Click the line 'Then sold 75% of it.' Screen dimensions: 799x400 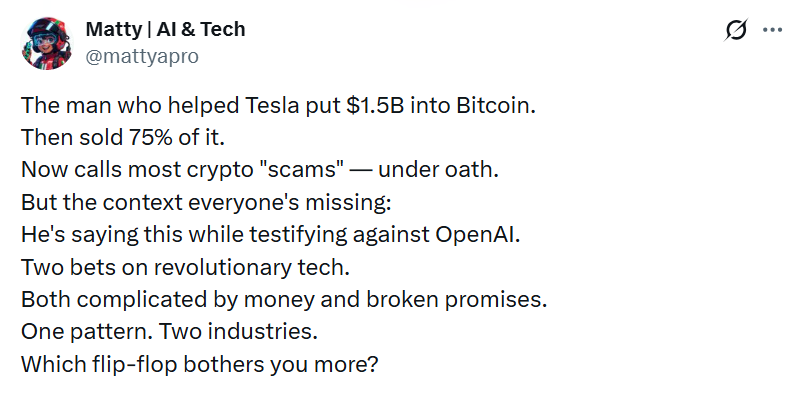click(x=123, y=138)
